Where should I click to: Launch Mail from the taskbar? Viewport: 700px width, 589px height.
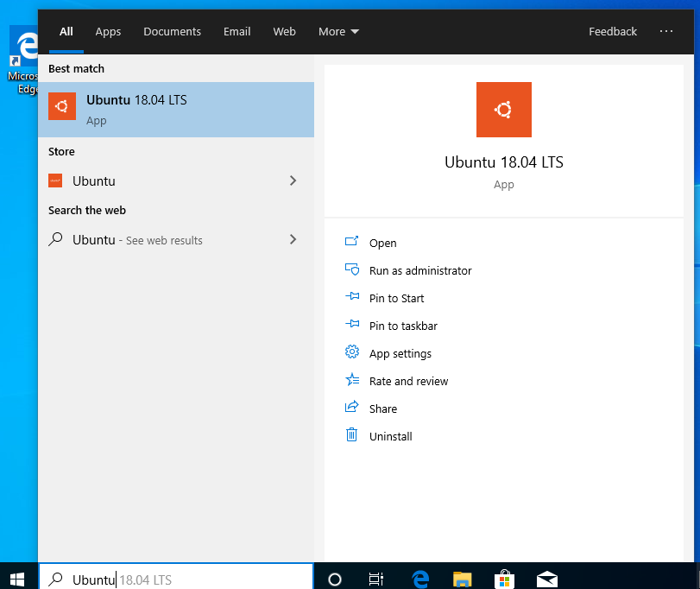click(x=546, y=579)
